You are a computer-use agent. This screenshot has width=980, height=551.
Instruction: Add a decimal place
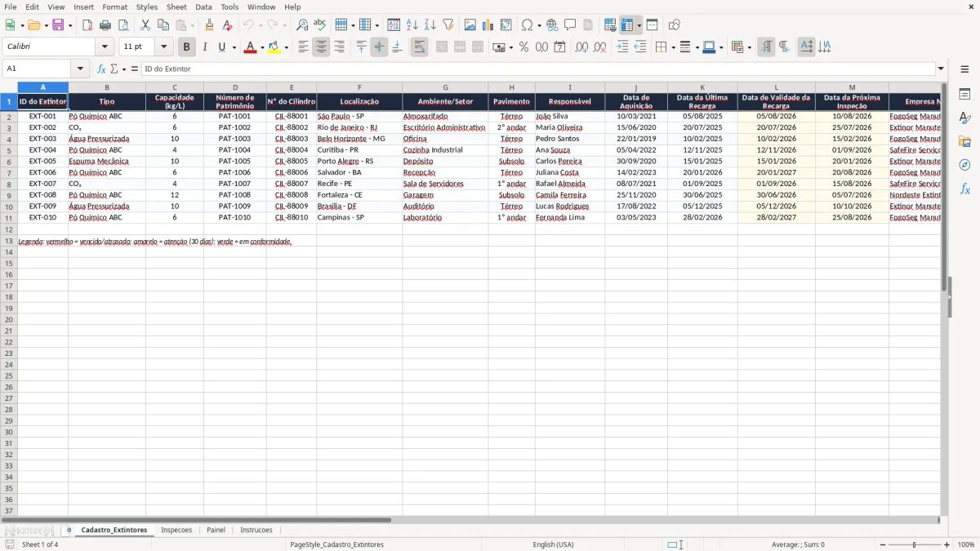(581, 47)
